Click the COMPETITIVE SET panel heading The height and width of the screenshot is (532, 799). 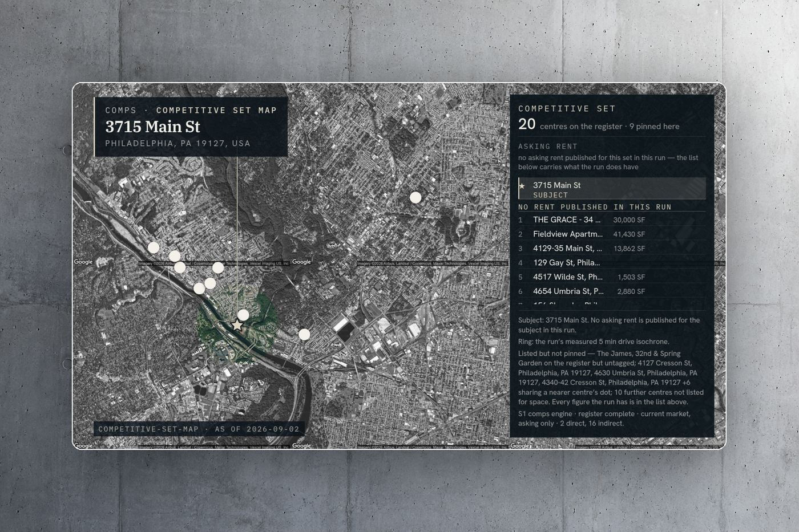[567, 108]
